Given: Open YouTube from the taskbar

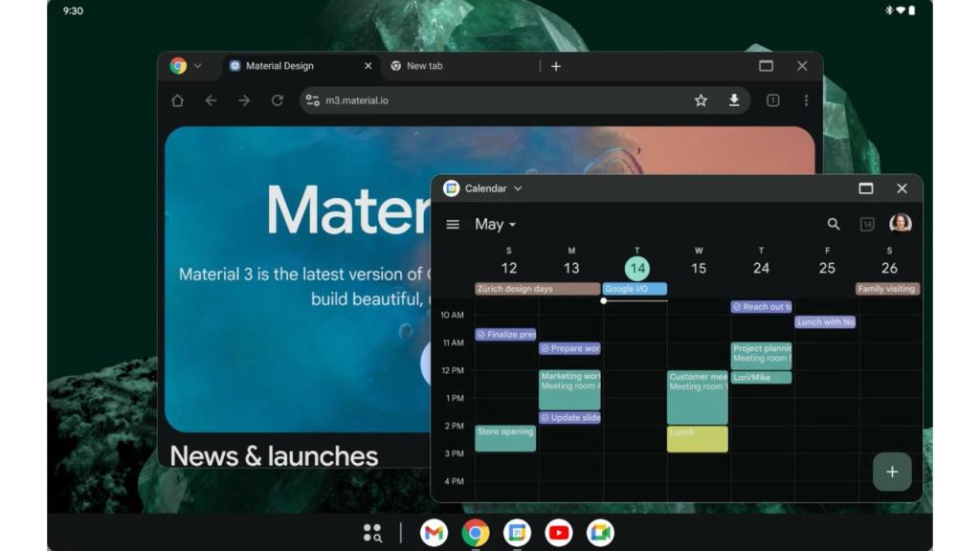Looking at the screenshot, I should tap(558, 533).
